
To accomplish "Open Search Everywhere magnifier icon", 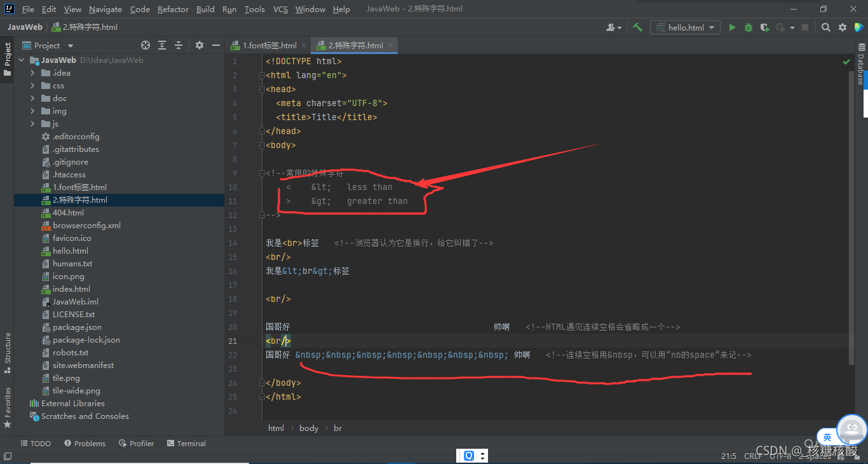I will [x=825, y=27].
